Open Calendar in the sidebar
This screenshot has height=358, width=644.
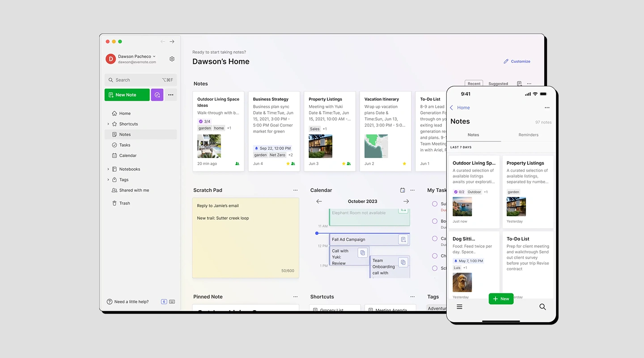coord(140,156)
